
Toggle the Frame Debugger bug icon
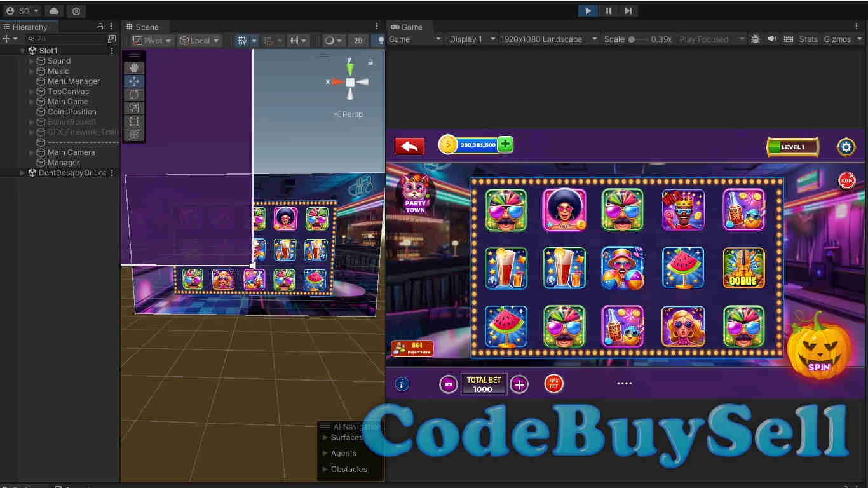click(756, 39)
